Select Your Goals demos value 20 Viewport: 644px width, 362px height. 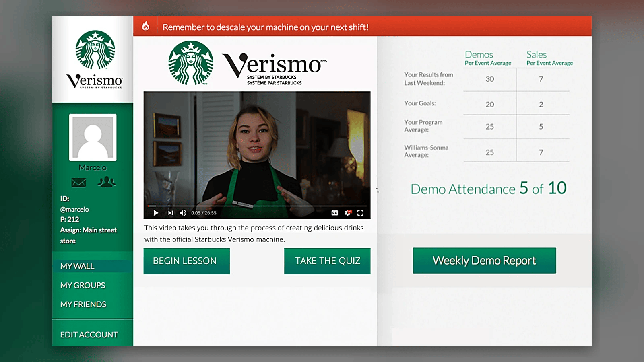click(x=490, y=105)
